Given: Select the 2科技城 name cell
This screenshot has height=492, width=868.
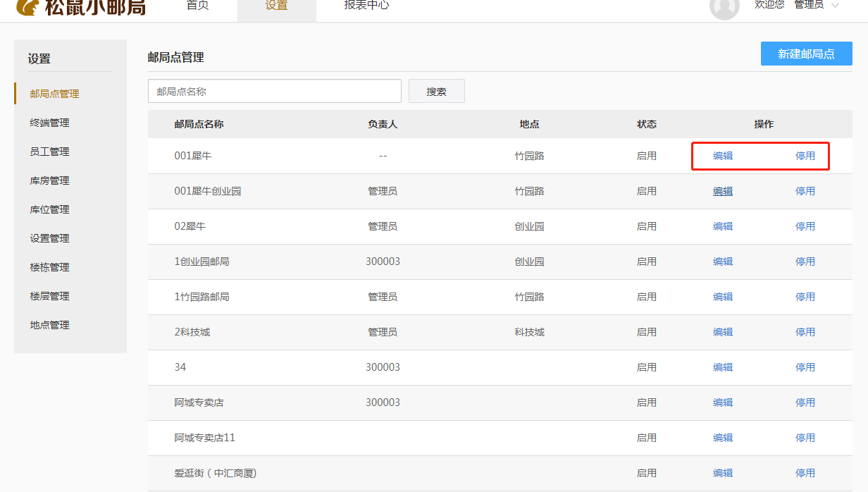Looking at the screenshot, I should [x=192, y=332].
